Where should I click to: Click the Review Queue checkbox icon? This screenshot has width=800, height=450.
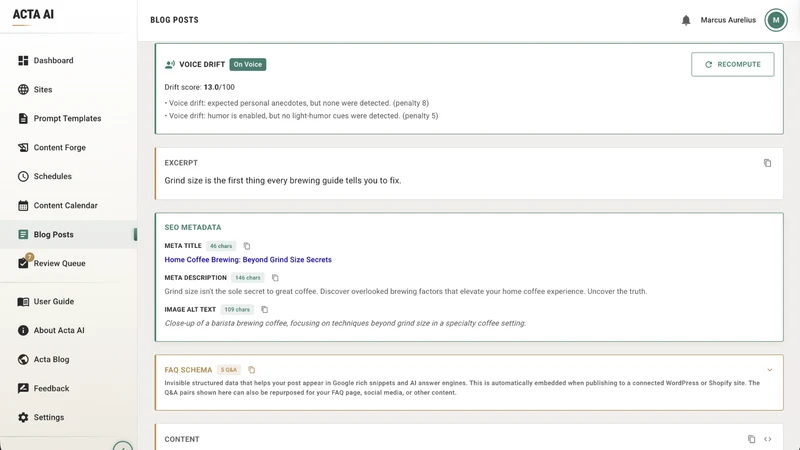(23, 263)
